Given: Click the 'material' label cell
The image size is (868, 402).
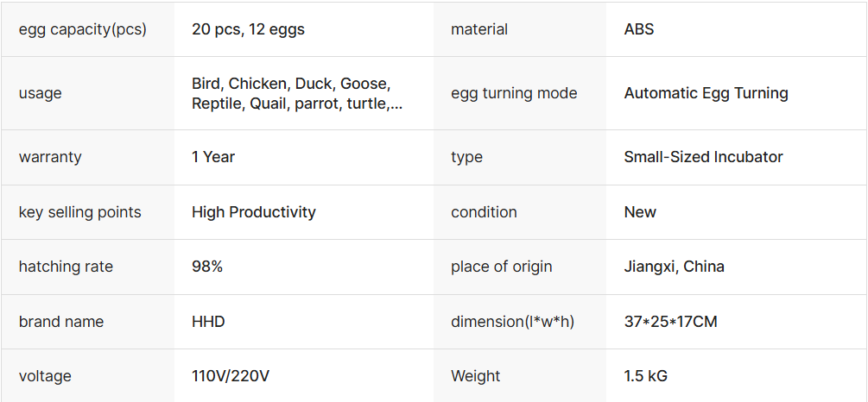Looking at the screenshot, I should coord(479,29).
